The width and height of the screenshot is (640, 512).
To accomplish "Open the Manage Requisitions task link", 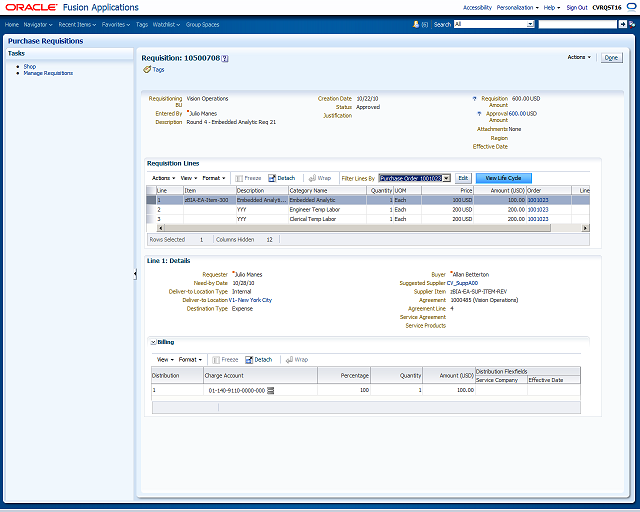I will click(48, 73).
